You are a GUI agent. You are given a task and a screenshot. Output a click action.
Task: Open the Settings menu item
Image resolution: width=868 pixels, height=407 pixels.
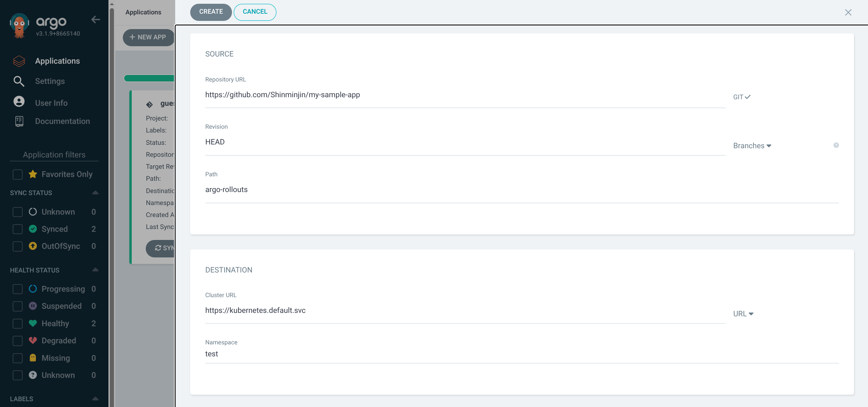click(x=50, y=81)
